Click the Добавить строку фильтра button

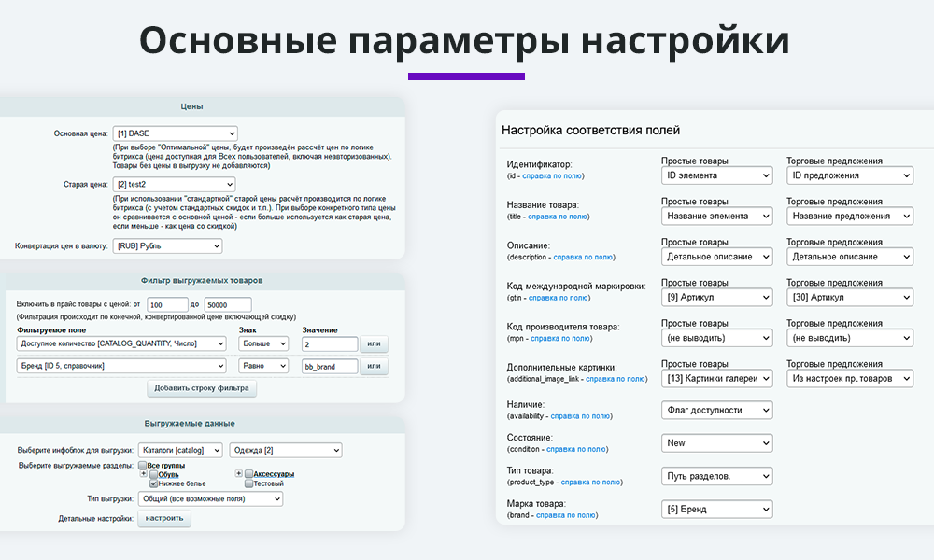coord(202,388)
